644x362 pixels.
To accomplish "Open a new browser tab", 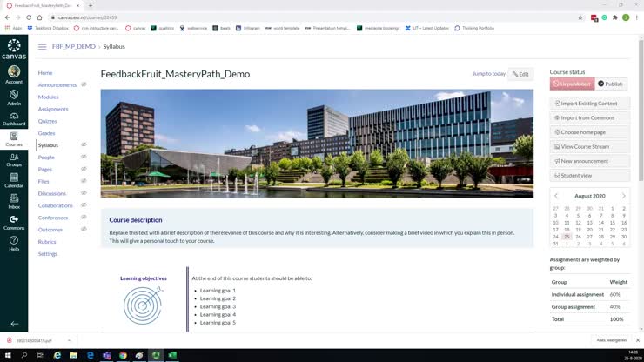I will coord(91,5).
